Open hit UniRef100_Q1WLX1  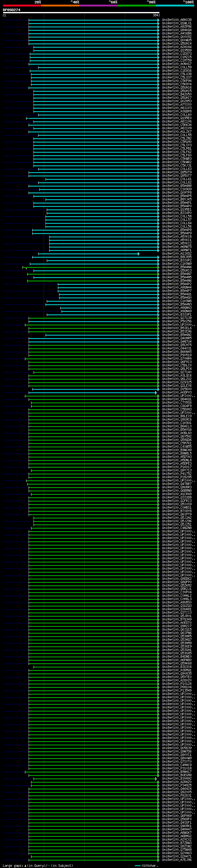(176, 23)
